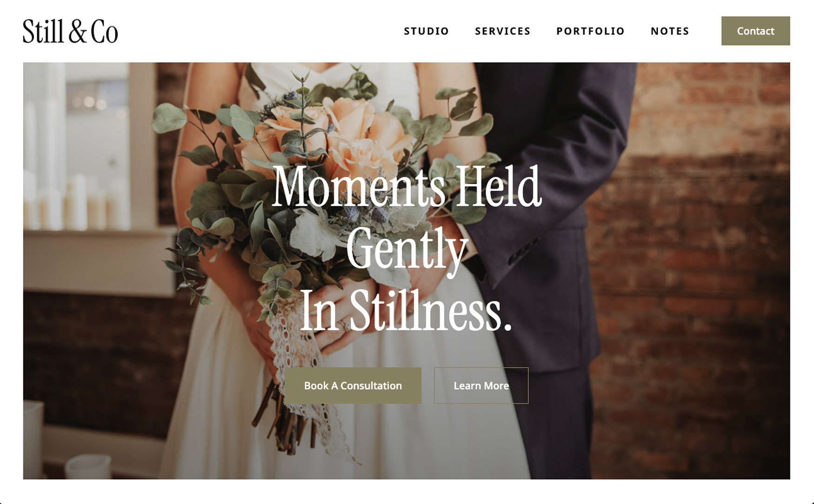Click the word "Gently" in the headline

point(407,249)
